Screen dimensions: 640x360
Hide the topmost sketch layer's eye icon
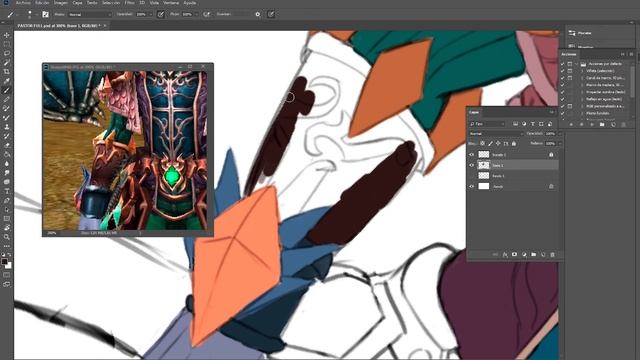pyautogui.click(x=472, y=155)
